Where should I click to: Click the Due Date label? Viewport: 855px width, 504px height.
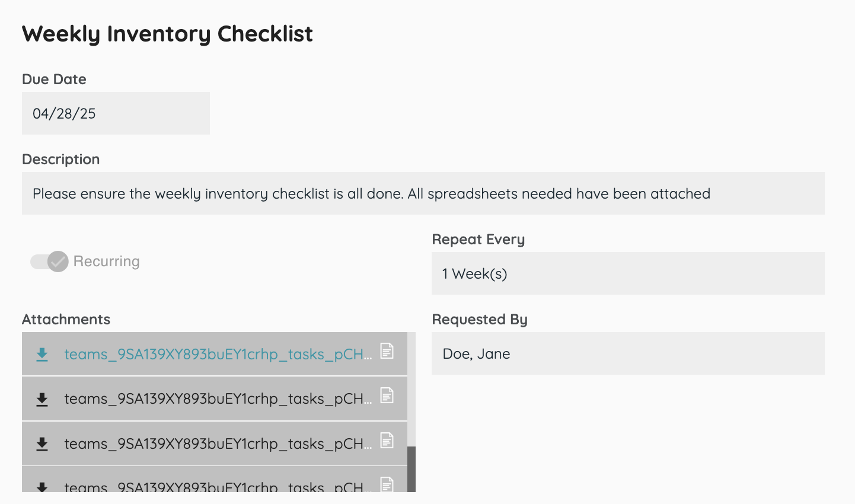pos(54,79)
